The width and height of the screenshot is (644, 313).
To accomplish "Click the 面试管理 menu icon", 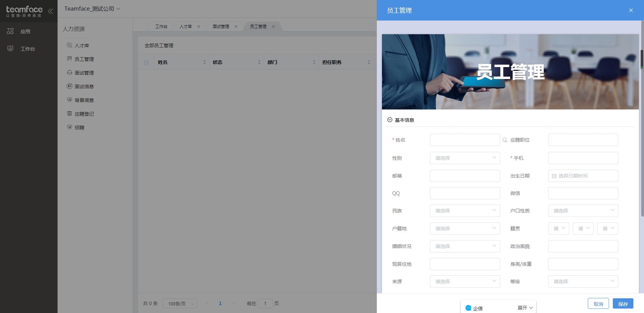I will click(x=70, y=73).
